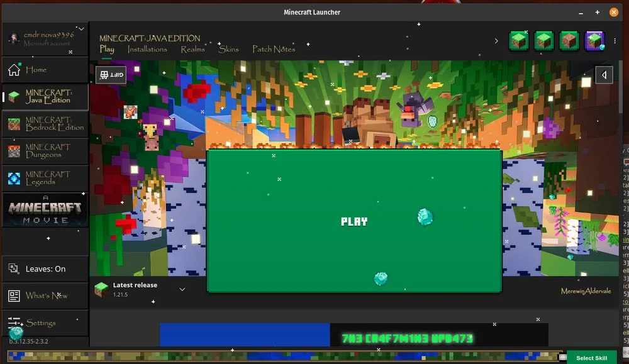
Task: Click the purple grass block icon
Action: pyautogui.click(x=594, y=41)
